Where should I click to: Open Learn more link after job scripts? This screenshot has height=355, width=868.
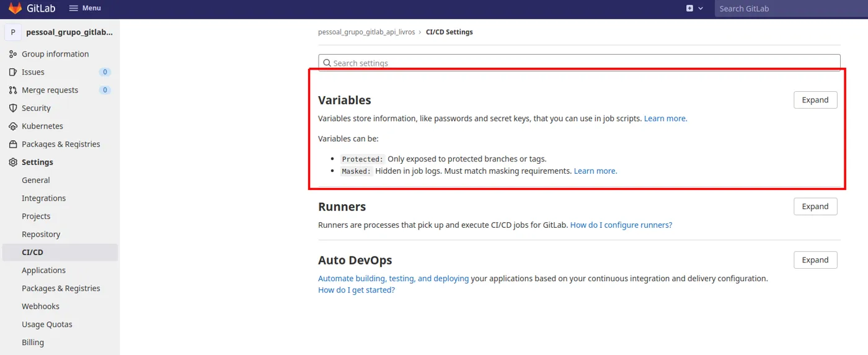(x=665, y=118)
